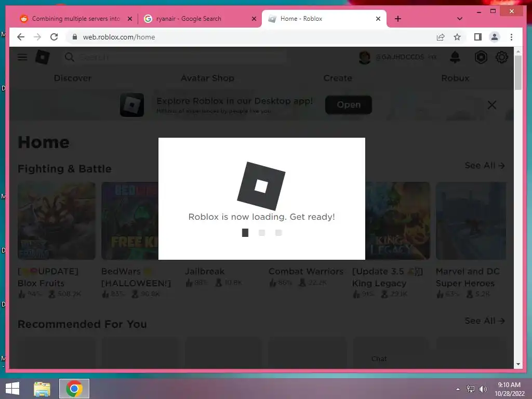The image size is (532, 399).
Task: Open the Blox Fruits game thumbnail
Action: point(57,221)
